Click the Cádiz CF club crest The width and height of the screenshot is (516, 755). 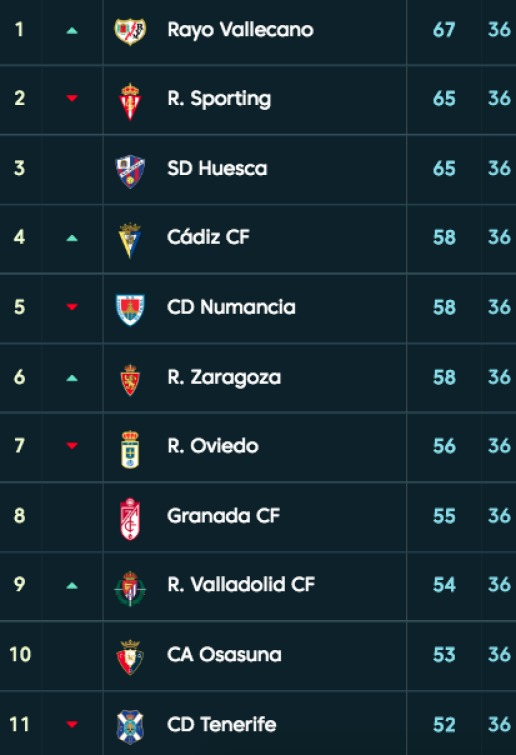[130, 240]
